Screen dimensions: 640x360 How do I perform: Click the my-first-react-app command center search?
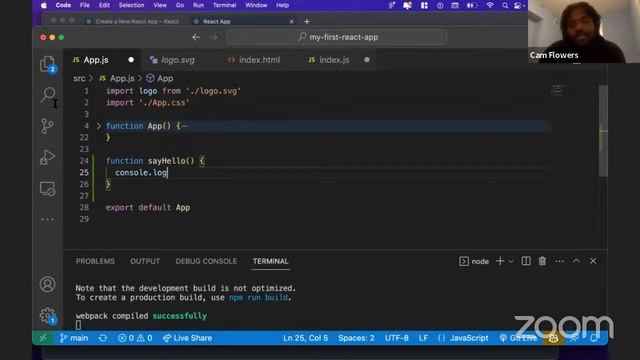point(337,37)
